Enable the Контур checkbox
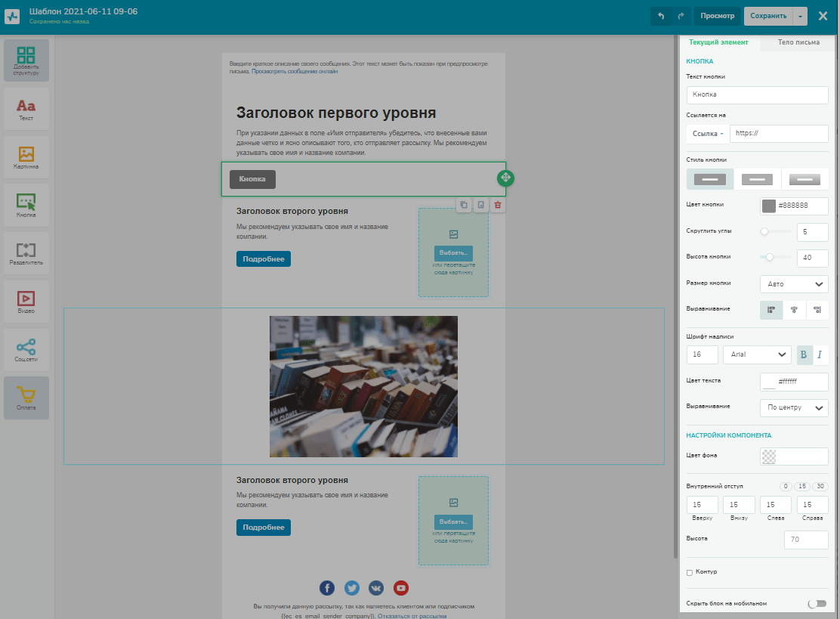Viewport: 840px width, 619px height. 690,572
